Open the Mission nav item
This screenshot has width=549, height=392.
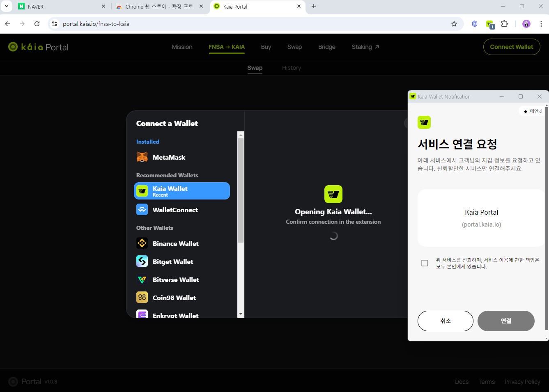(182, 47)
